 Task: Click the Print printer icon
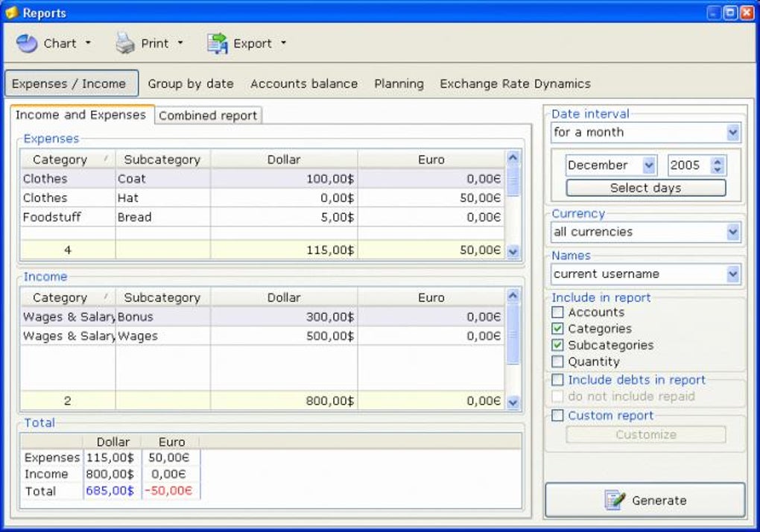(x=125, y=43)
